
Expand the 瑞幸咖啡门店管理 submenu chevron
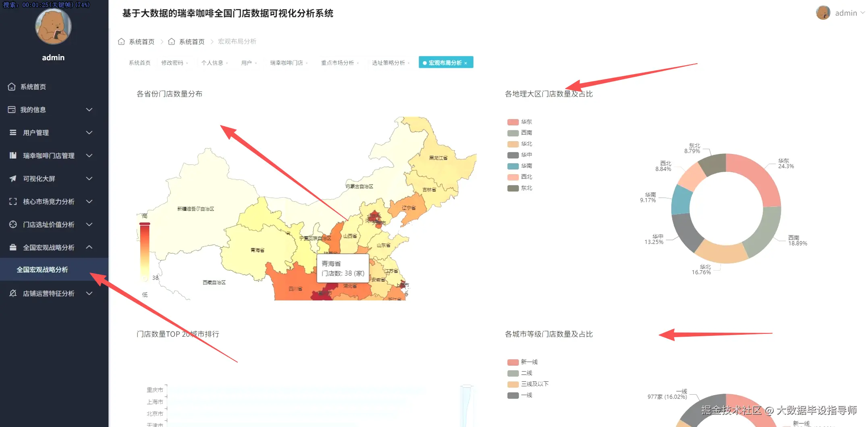[x=89, y=156]
